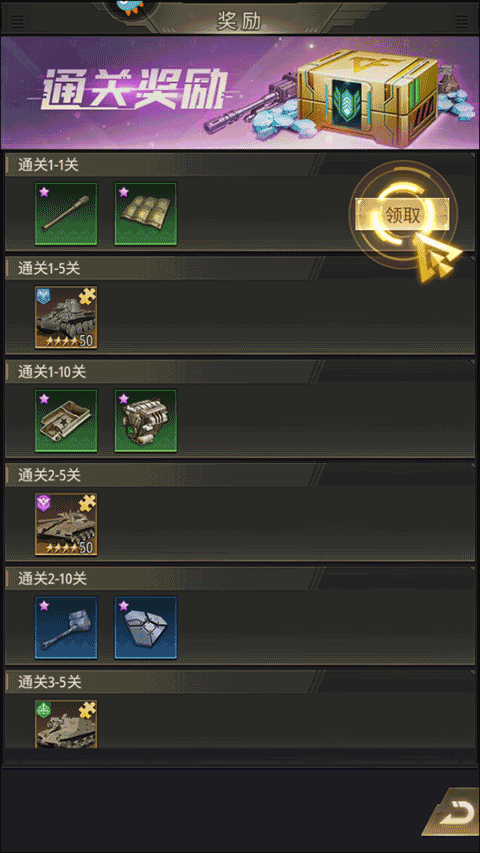Select the gun barrel reward in 通关1-1关
Viewport: 480px width, 853px height.
[66, 214]
